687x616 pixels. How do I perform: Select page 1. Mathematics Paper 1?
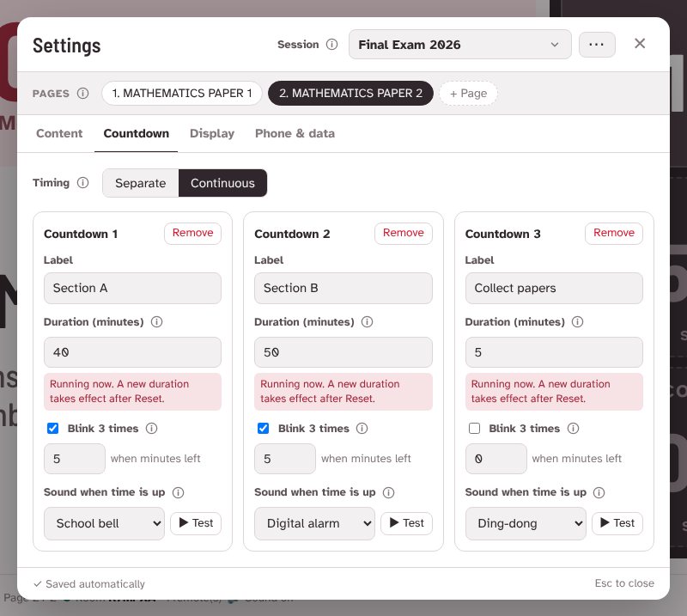182,94
